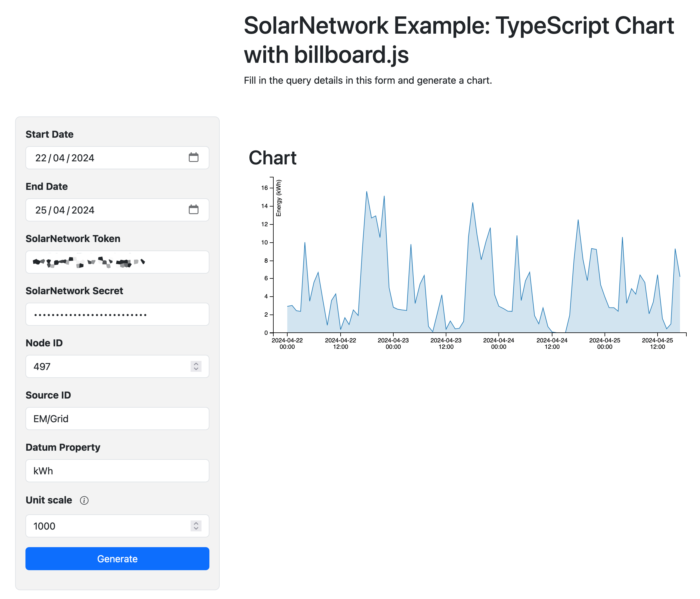Increase Unit scale with the up arrow
700x599 pixels.
[x=196, y=523]
